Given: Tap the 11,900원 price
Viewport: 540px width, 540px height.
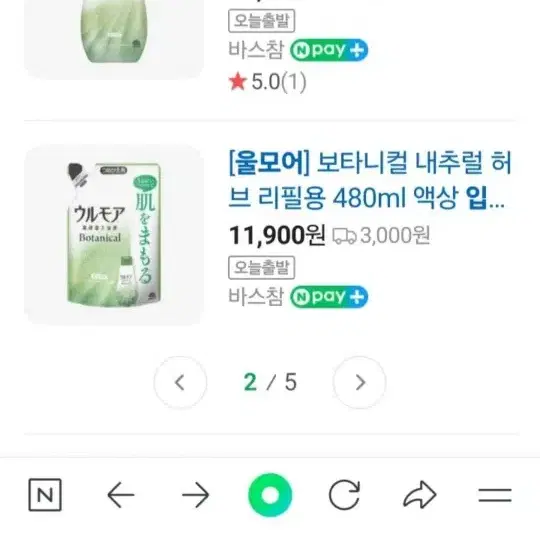Looking at the screenshot, I should (277, 235).
